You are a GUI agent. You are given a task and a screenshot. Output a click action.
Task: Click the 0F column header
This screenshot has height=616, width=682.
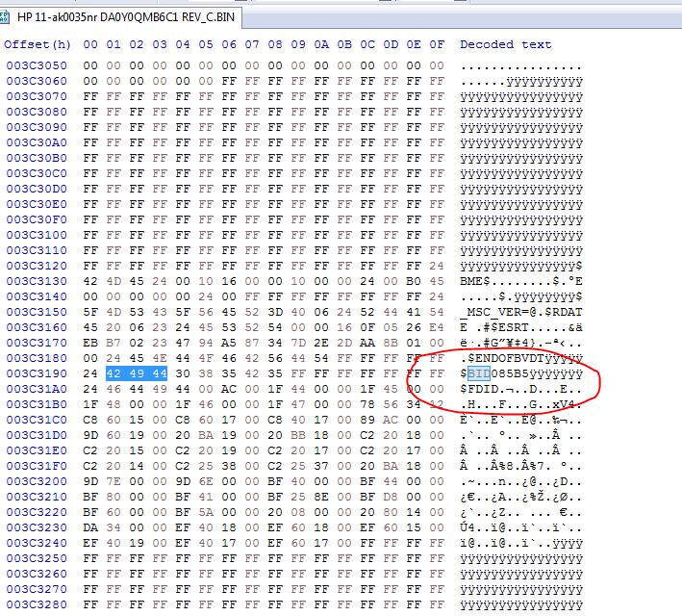[x=437, y=44]
